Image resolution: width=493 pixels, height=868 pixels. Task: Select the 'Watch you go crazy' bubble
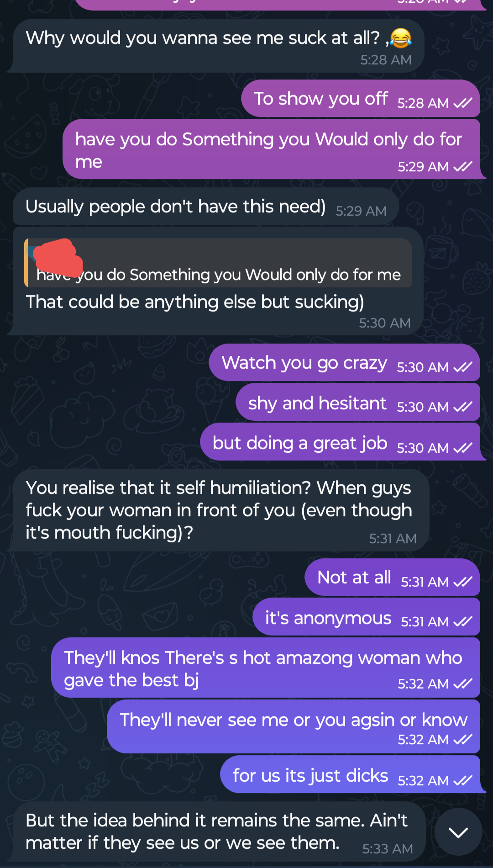345,363
